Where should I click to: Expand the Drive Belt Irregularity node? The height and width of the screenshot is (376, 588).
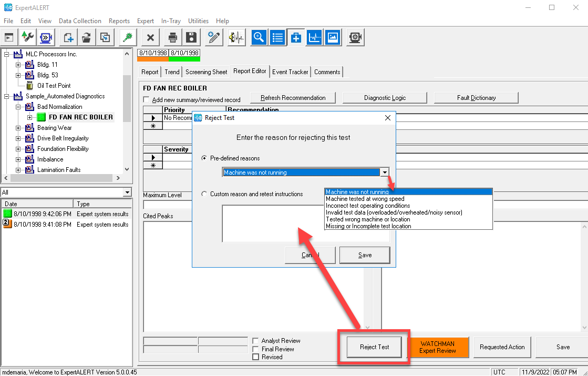coord(18,138)
